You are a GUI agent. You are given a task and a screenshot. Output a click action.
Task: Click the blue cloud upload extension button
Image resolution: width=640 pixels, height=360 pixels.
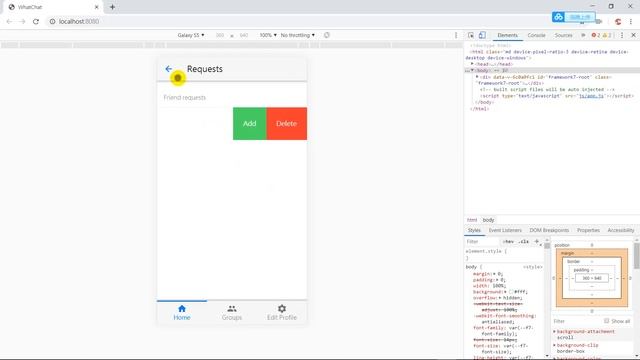573,17
